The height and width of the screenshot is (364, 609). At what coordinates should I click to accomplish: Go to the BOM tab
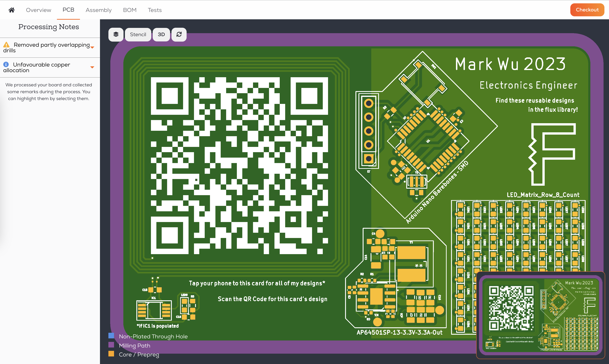pyautogui.click(x=130, y=10)
